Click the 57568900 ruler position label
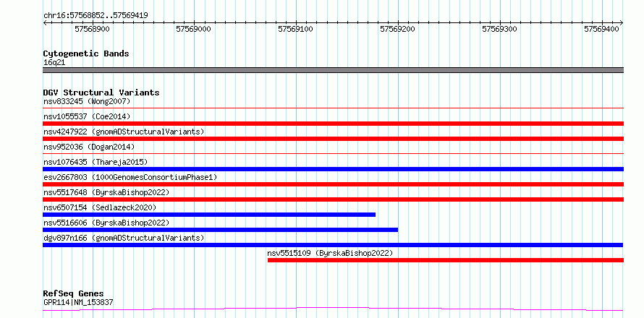644x318 pixels. click(92, 29)
